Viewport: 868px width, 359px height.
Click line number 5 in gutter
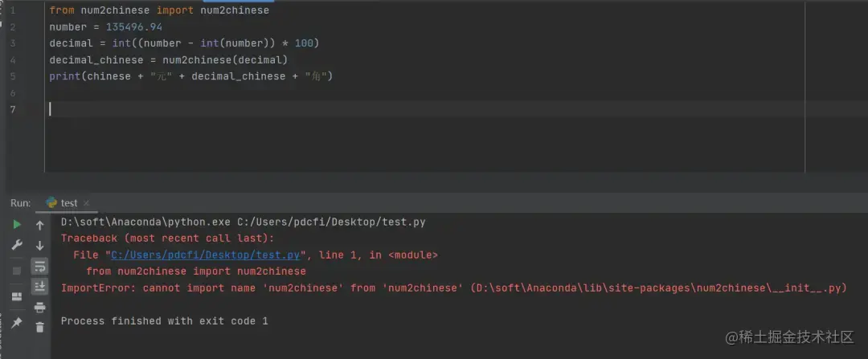13,76
